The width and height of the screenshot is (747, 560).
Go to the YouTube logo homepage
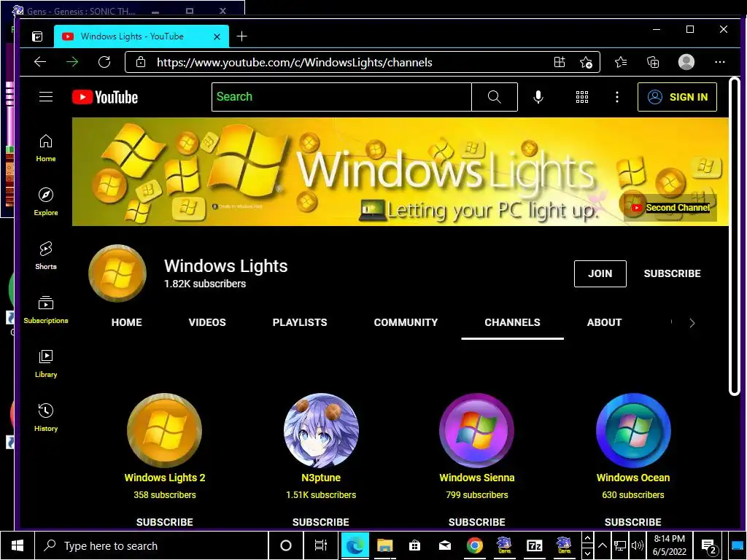[105, 97]
